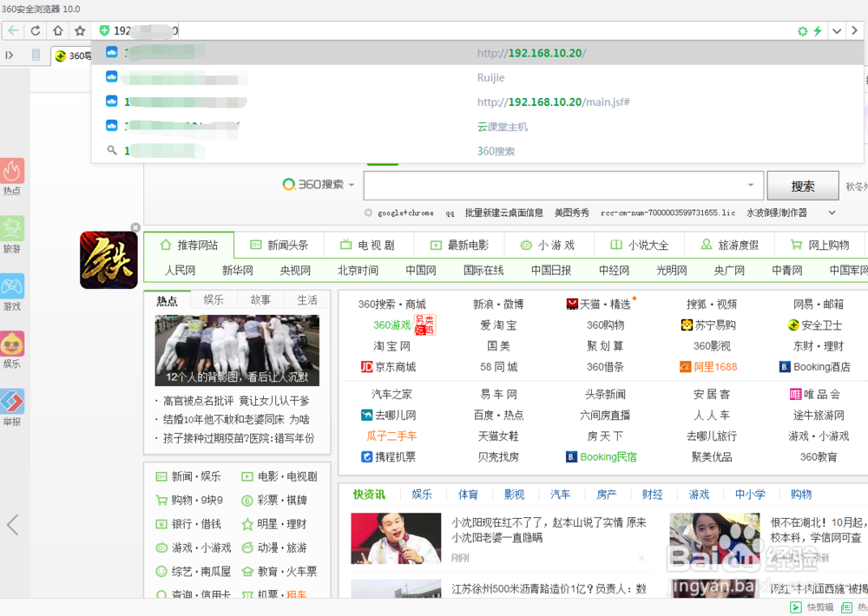Select suggestion 192.168.10.20/main.jsf#
This screenshot has width=868, height=616.
[x=477, y=102]
